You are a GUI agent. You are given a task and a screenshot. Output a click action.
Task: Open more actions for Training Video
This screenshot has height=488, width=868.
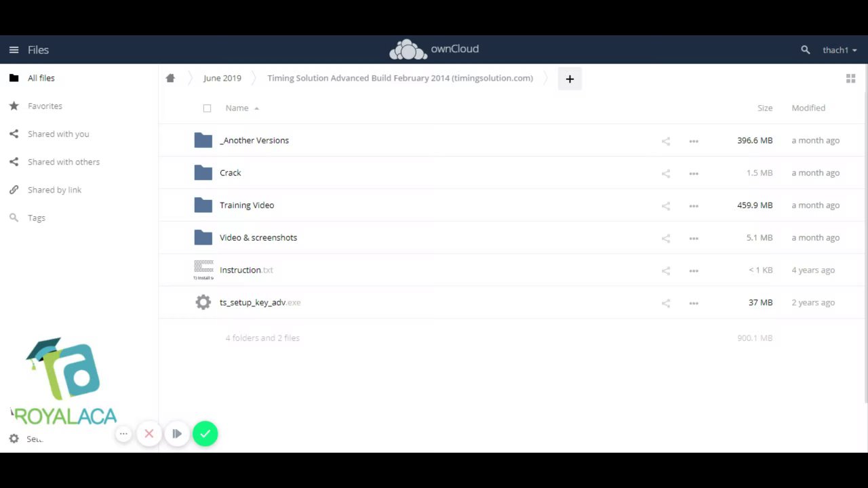click(x=694, y=206)
